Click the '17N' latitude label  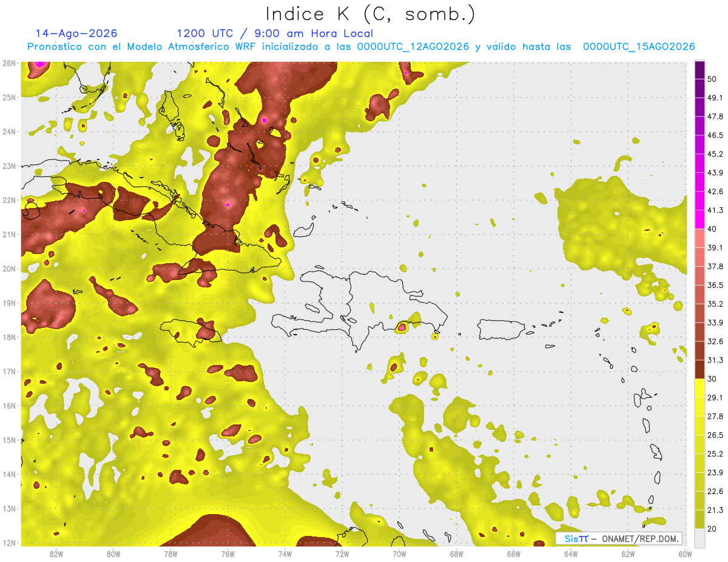coord(8,371)
